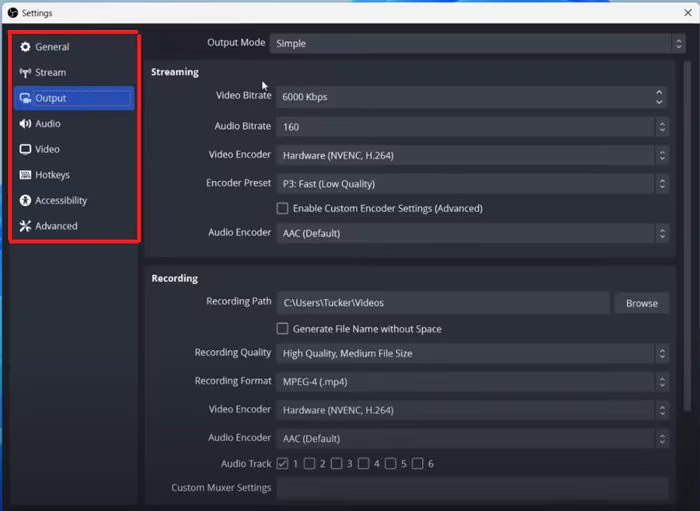Image resolution: width=700 pixels, height=511 pixels.
Task: Click the General gear icon in sidebar
Action: (26, 47)
